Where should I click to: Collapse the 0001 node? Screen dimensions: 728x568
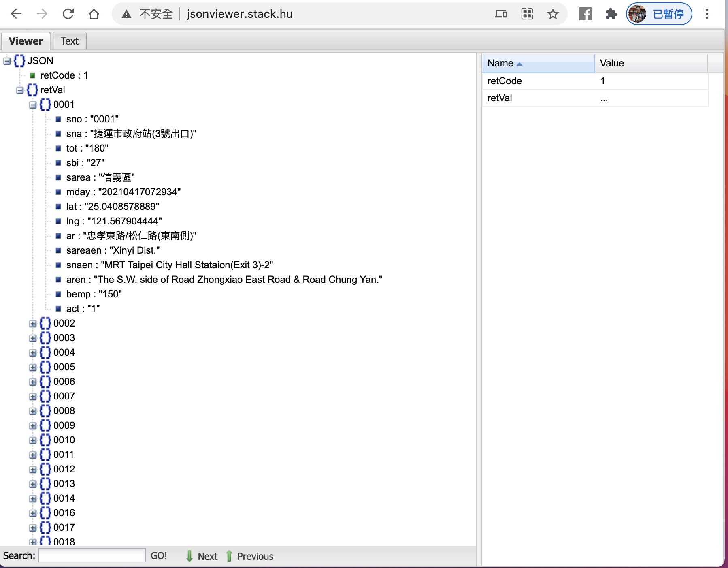(x=33, y=105)
